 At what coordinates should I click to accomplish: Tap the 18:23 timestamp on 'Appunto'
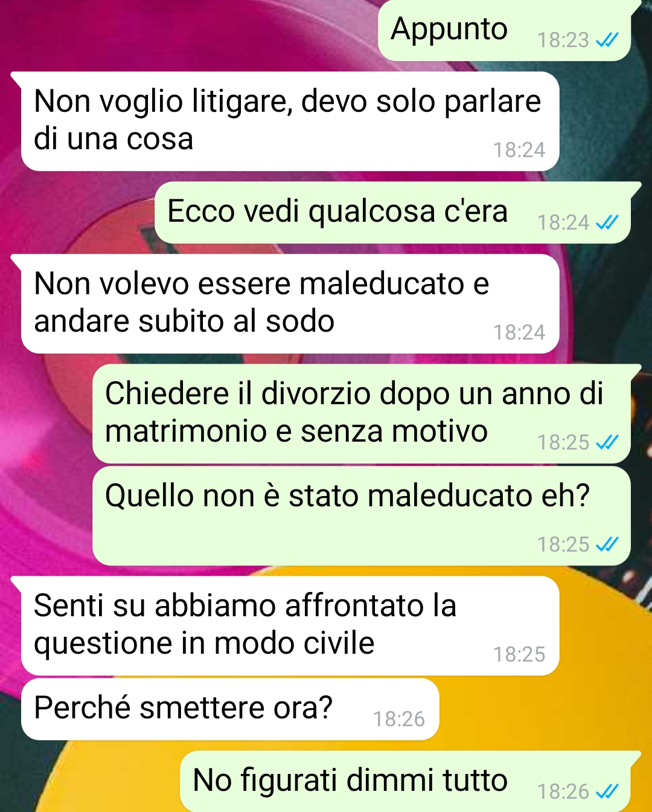563,40
